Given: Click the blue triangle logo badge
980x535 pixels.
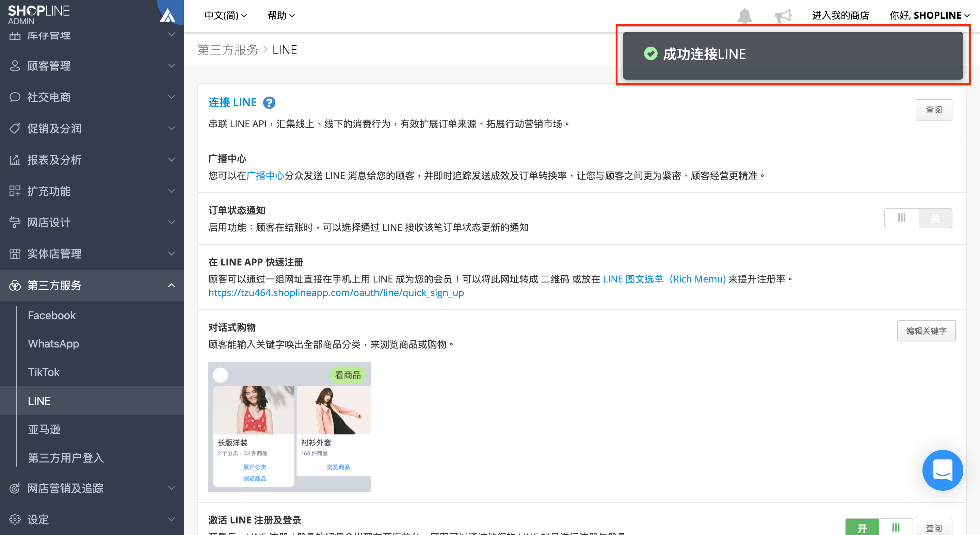Looking at the screenshot, I should tap(167, 15).
